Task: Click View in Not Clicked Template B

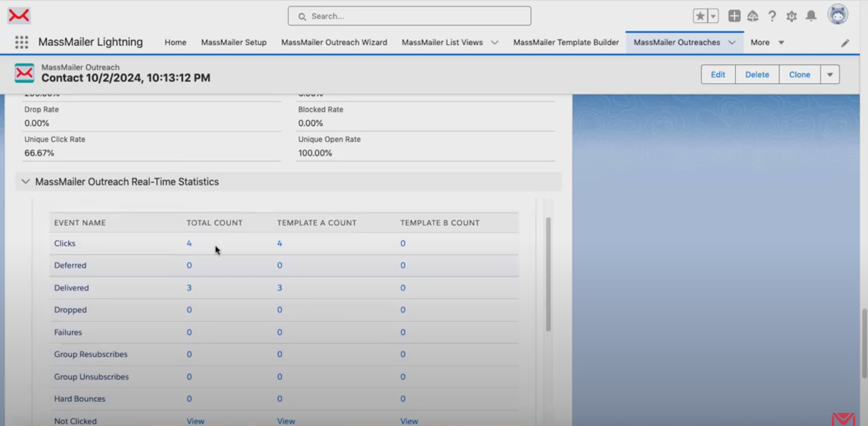Action: pos(409,421)
